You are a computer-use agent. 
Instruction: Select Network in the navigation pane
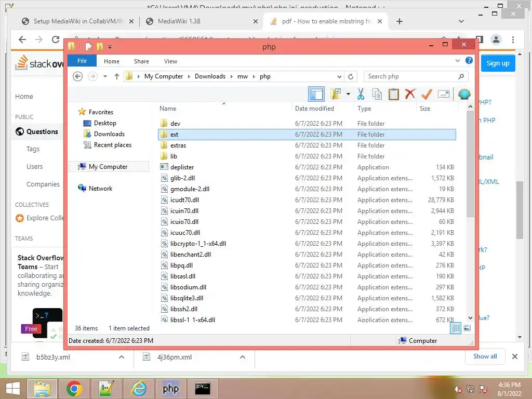tap(100, 188)
